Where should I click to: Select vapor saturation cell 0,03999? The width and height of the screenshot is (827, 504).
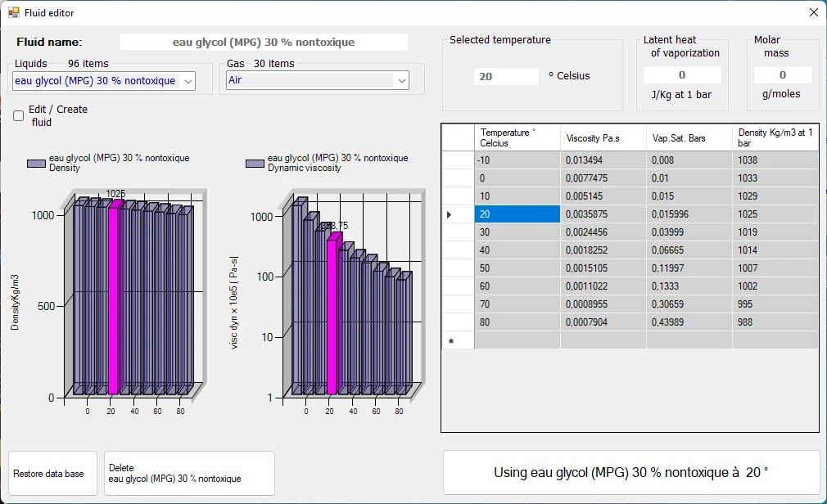(689, 232)
